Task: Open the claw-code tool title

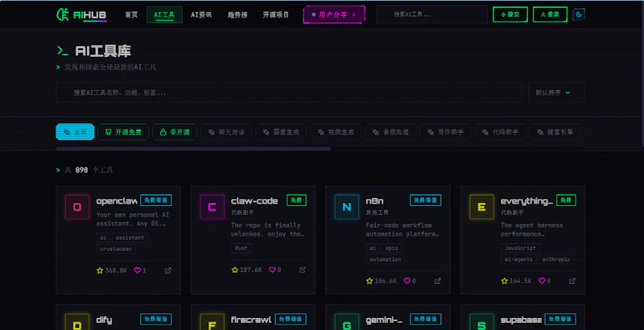Action: [254, 201]
